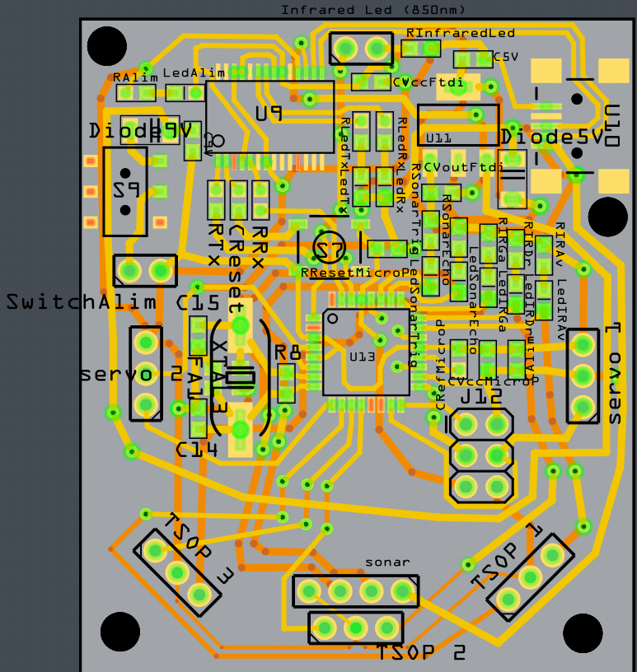Click the C14 capacitor footprint
The width and height of the screenshot is (637, 672).
click(199, 418)
